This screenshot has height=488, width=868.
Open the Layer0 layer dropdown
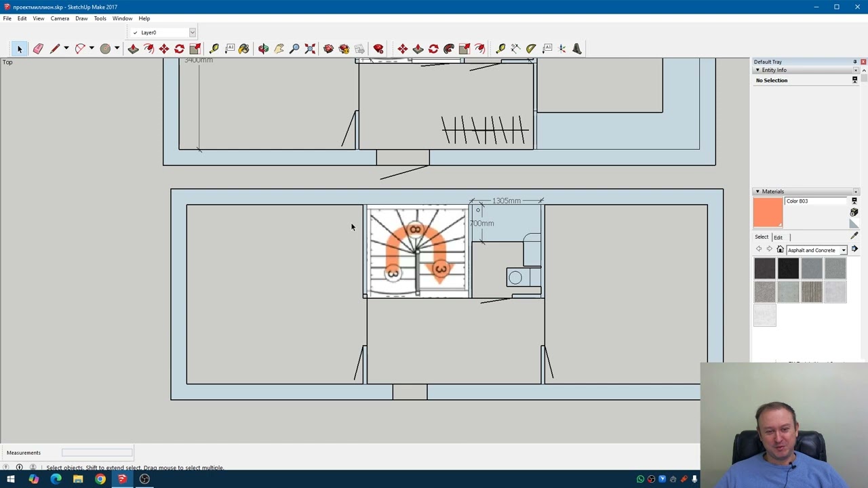pos(193,33)
